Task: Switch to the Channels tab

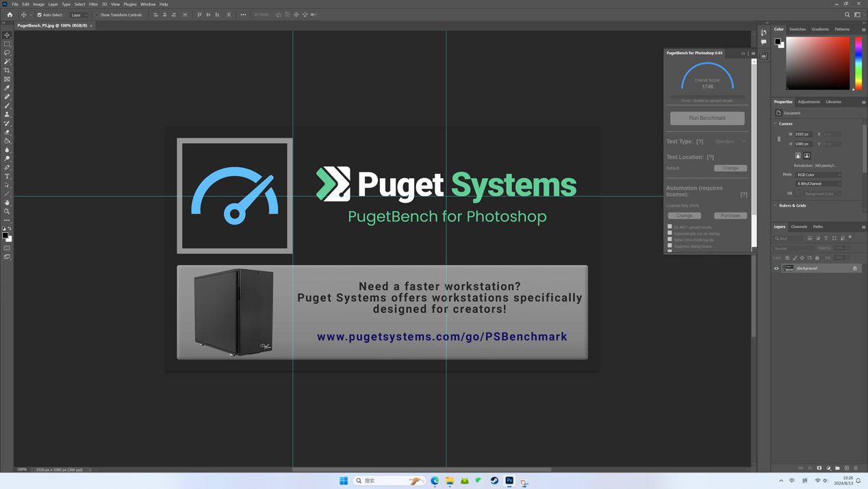Action: tap(799, 227)
